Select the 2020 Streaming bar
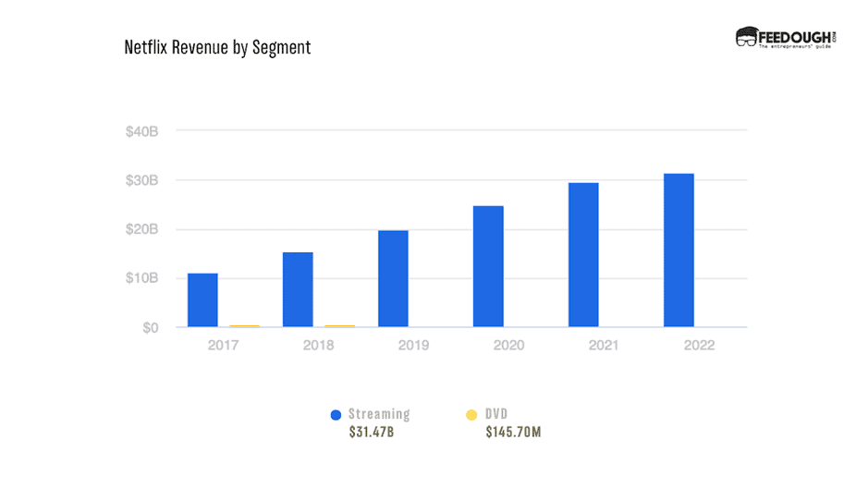 click(x=488, y=266)
